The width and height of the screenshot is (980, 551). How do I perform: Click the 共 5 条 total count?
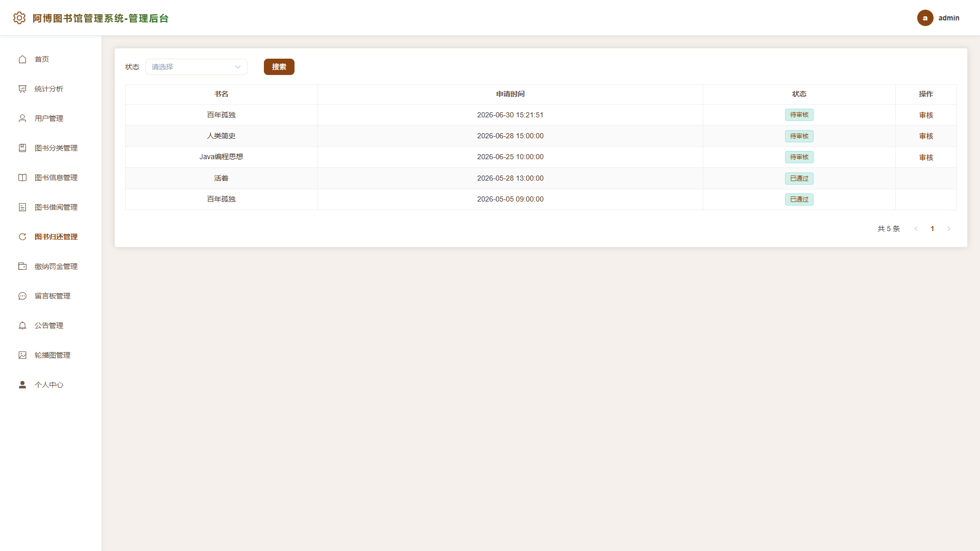coord(889,229)
